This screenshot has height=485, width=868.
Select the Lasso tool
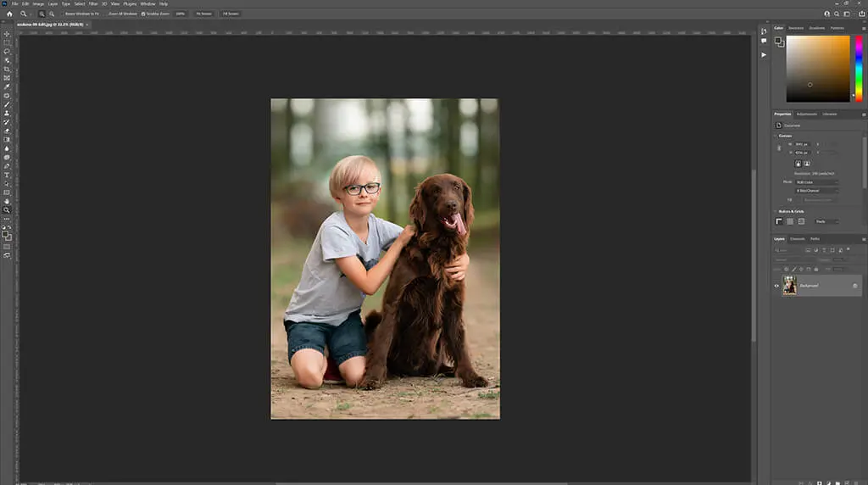[x=7, y=51]
